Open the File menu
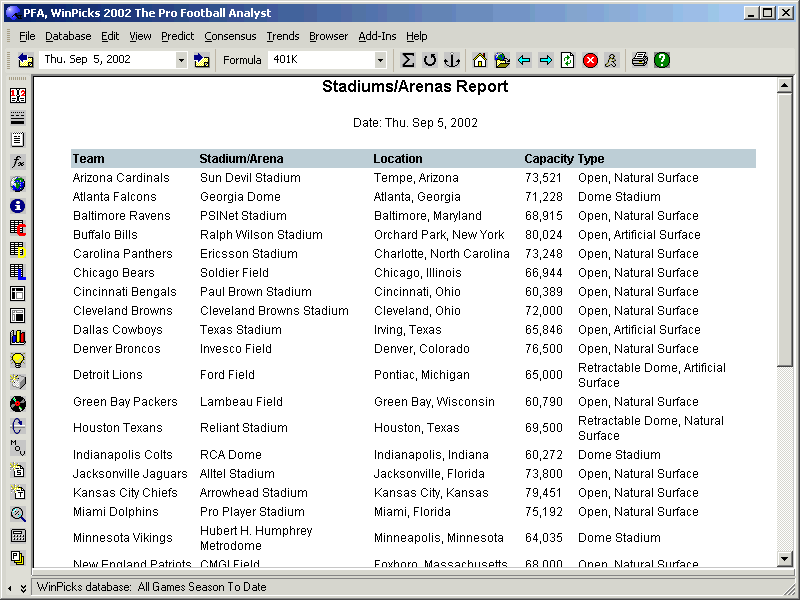 point(27,36)
